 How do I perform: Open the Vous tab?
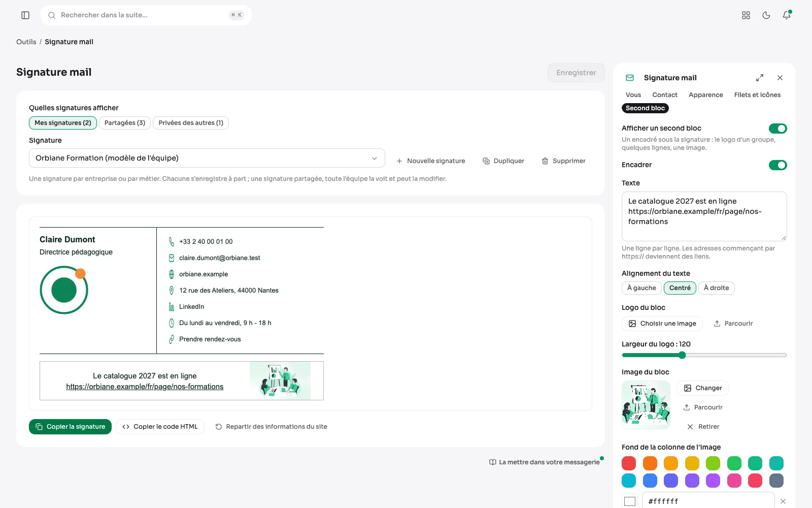(633, 95)
